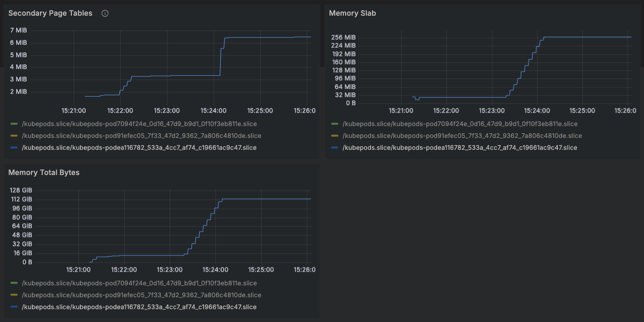Click the 15:24:00 time label under Memory Slab graph

537,110
